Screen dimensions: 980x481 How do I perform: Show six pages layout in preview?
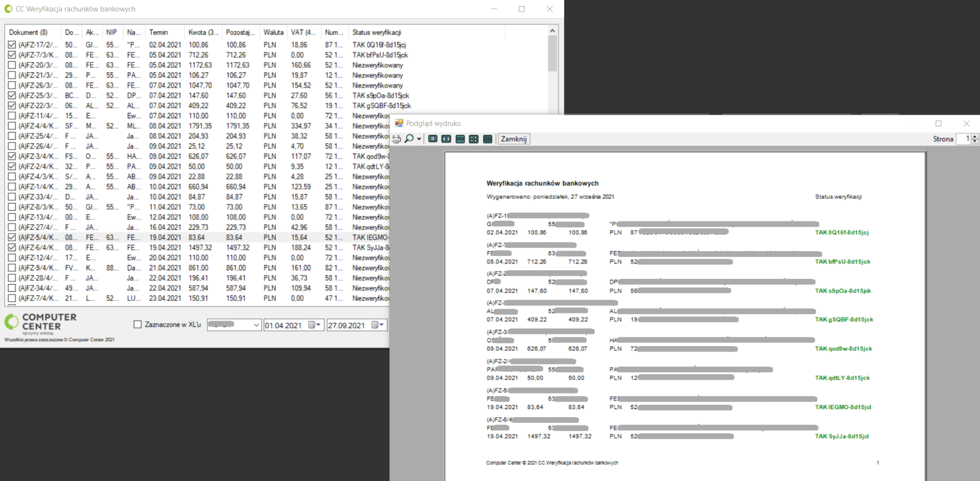487,139
